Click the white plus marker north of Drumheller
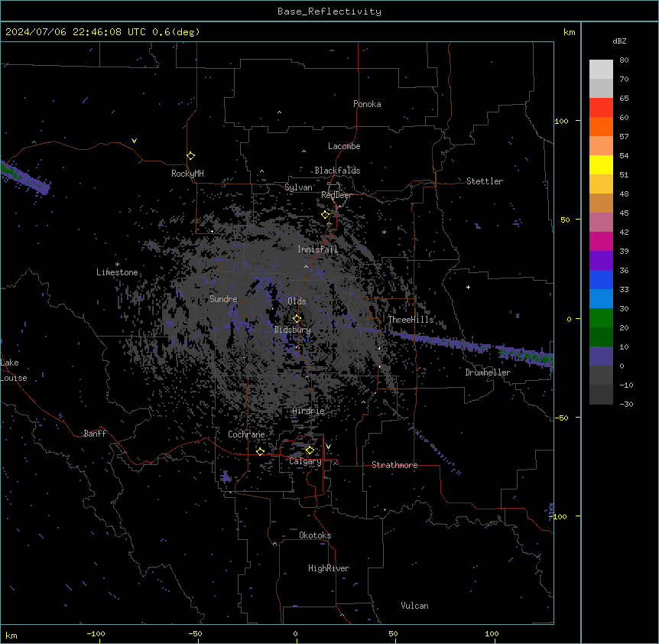 pos(468,287)
